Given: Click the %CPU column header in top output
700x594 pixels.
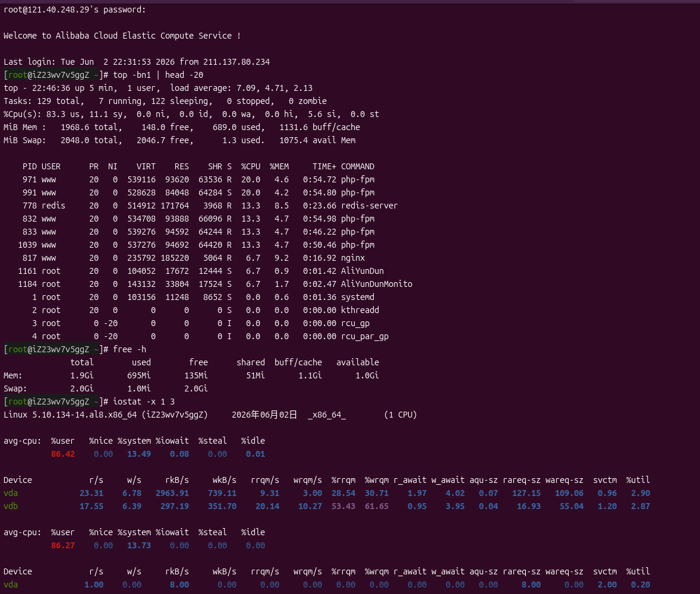Looking at the screenshot, I should (x=251, y=166).
